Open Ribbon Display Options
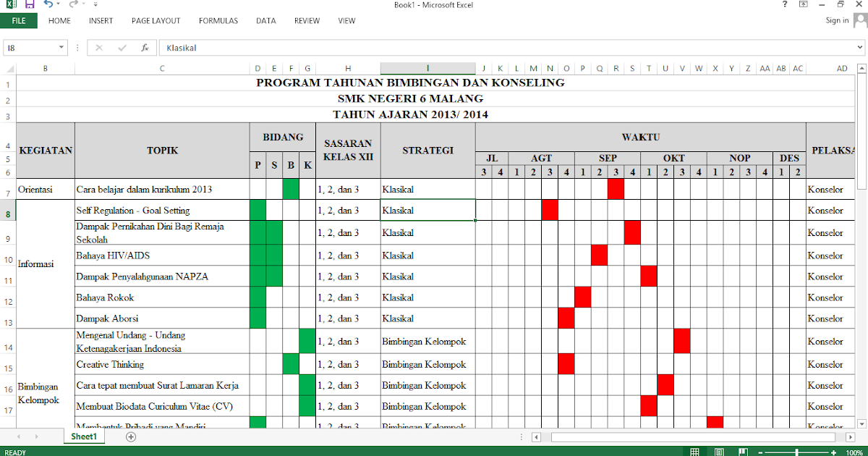The height and width of the screenshot is (456, 868). tap(804, 4)
